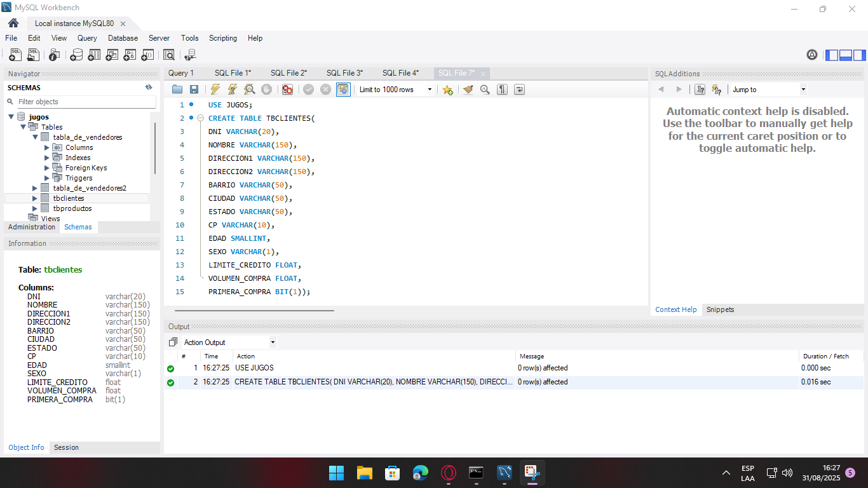Get context help for caret position
Screen dimensions: 868x488
pyautogui.click(x=700, y=90)
